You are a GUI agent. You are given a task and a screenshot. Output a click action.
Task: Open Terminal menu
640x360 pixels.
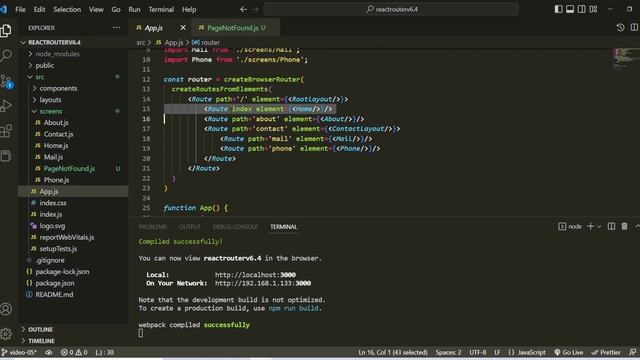coord(161,9)
